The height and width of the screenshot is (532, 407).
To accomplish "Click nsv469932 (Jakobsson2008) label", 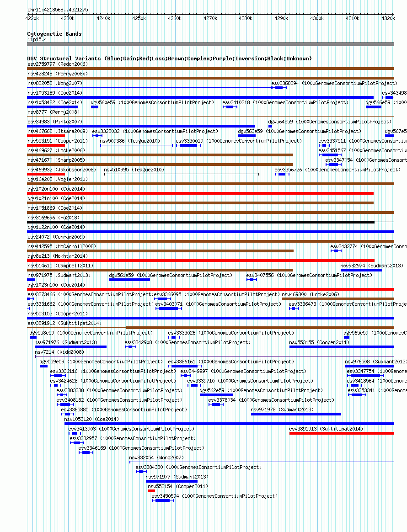I will click(61, 170).
